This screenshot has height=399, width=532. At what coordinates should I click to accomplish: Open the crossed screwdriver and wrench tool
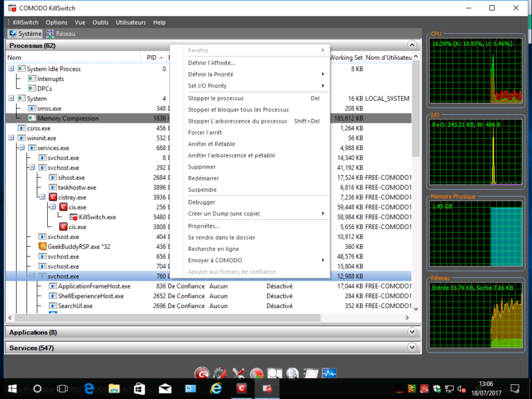coord(238,374)
